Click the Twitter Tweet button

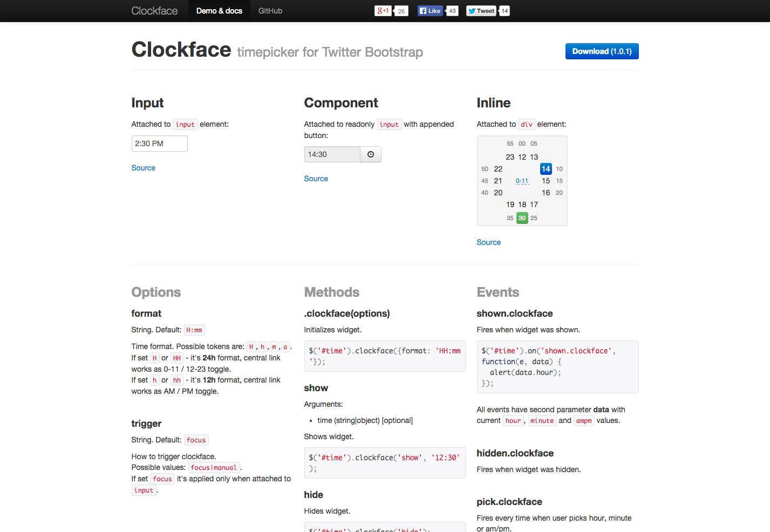coord(481,11)
